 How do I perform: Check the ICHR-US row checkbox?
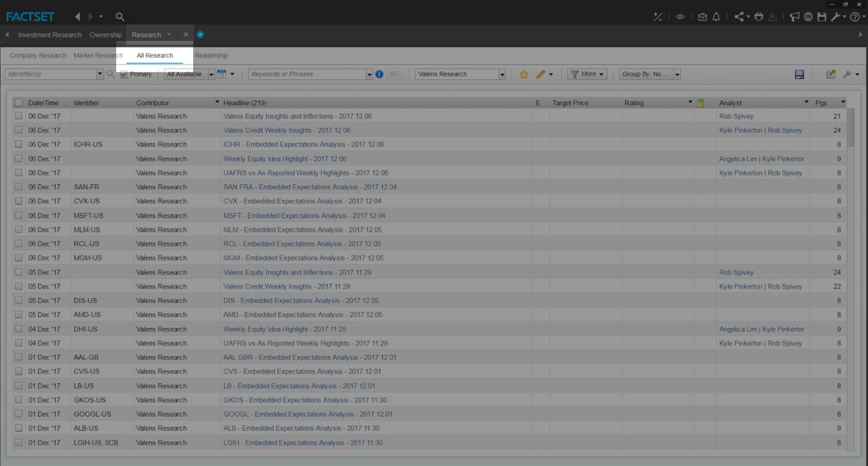click(18, 144)
